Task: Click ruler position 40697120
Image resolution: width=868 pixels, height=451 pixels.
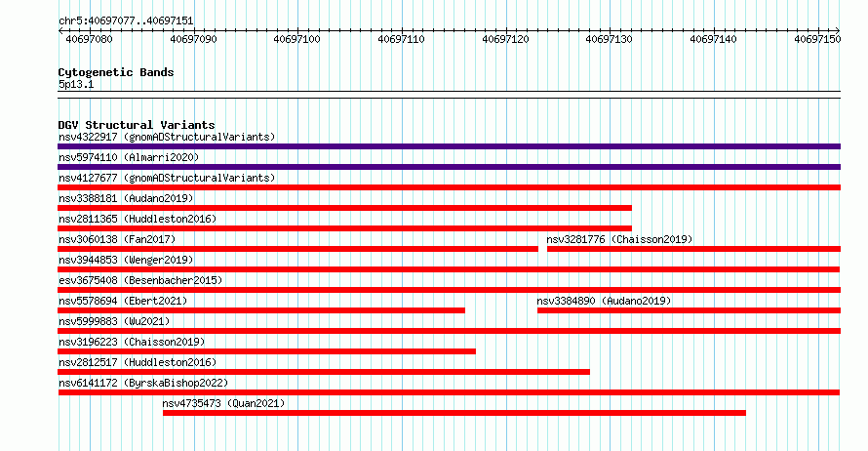Action: point(505,39)
